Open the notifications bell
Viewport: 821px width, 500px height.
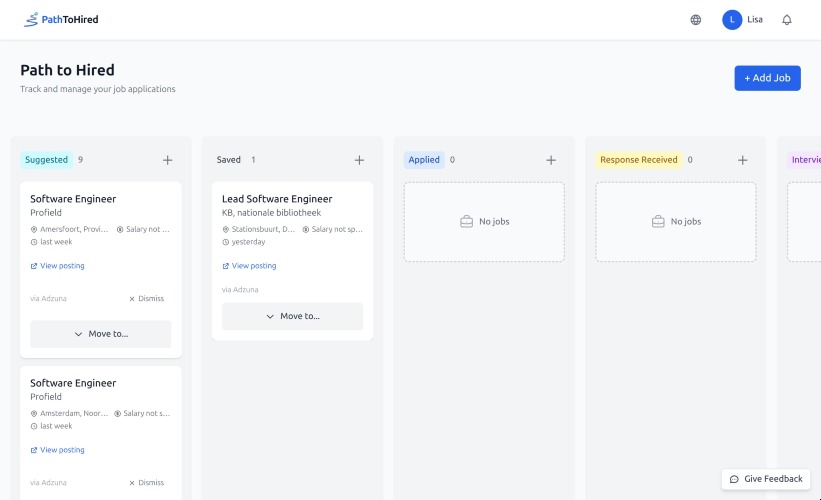[x=787, y=20]
